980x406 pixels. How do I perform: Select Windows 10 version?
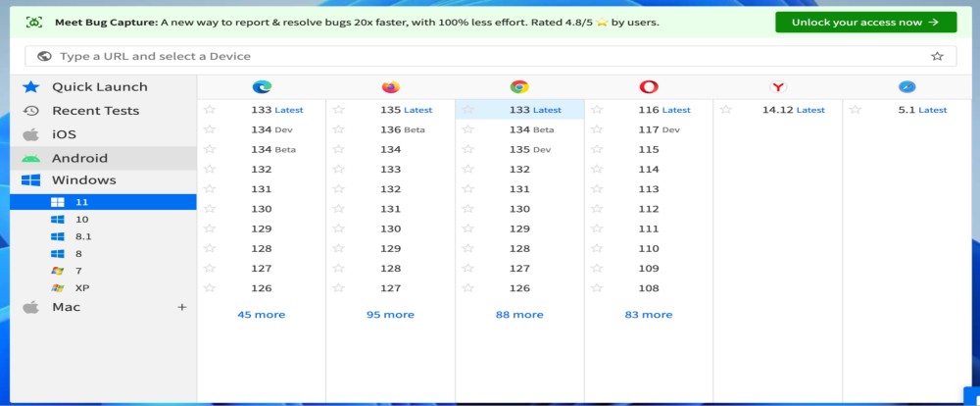pos(103,220)
